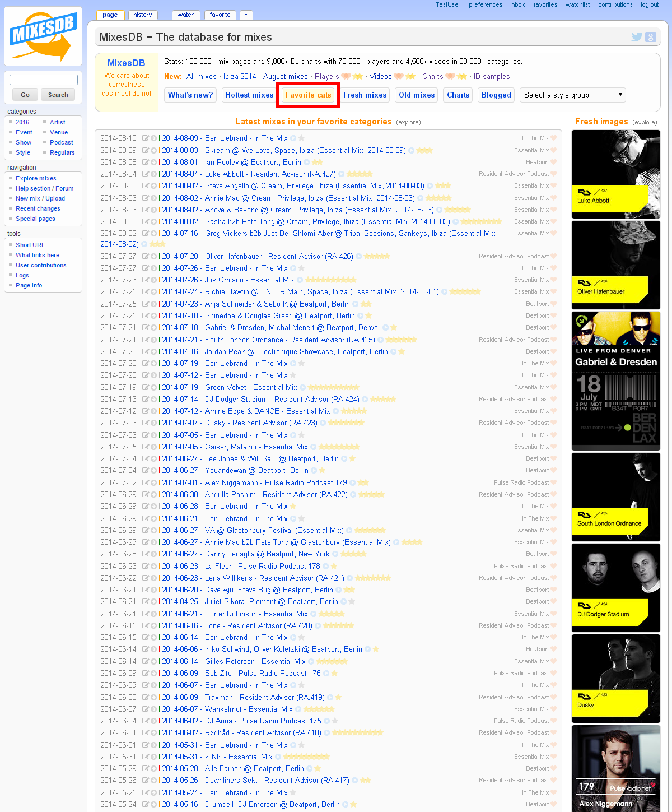
Task: Click play icon after Porter Robinson Essential Mix
Action: [314, 614]
